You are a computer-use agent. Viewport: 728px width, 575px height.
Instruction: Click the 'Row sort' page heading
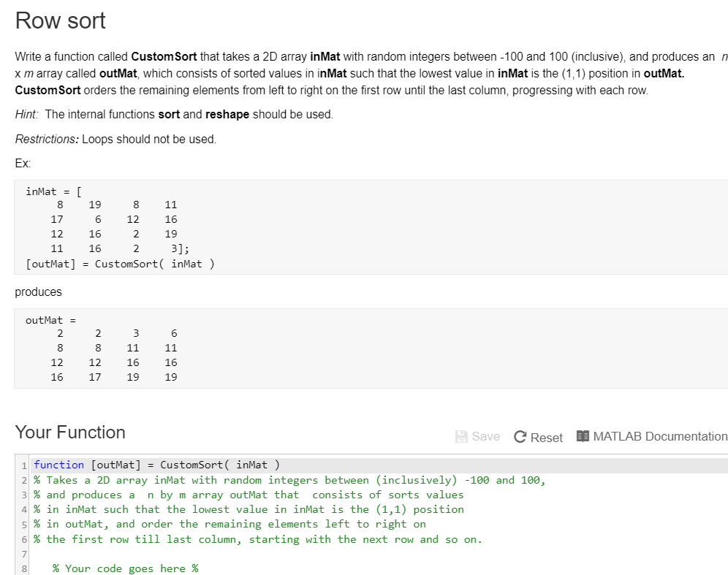point(61,21)
